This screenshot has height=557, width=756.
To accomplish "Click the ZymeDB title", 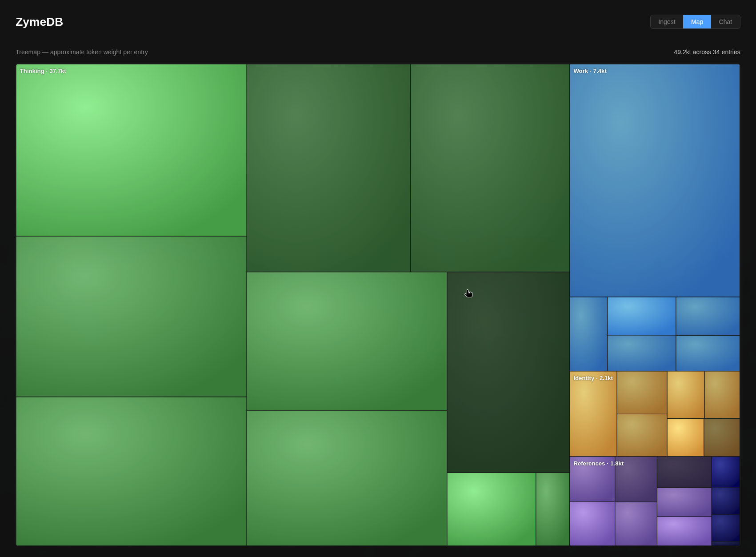I will click(x=39, y=22).
